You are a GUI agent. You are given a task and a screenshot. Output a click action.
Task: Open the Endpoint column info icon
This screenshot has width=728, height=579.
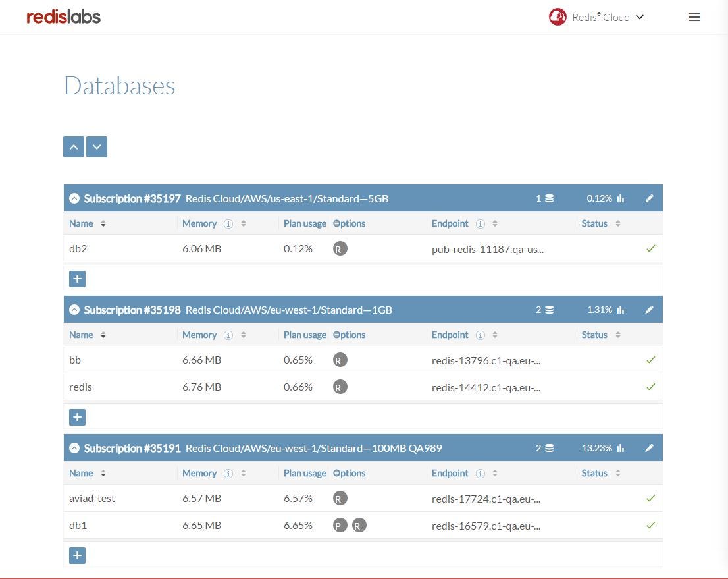(x=481, y=223)
